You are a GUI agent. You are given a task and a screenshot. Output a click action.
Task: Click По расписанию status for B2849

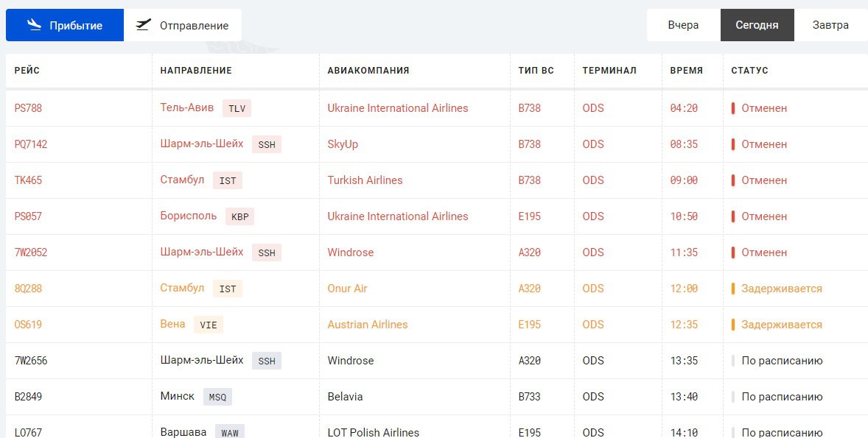[783, 397]
